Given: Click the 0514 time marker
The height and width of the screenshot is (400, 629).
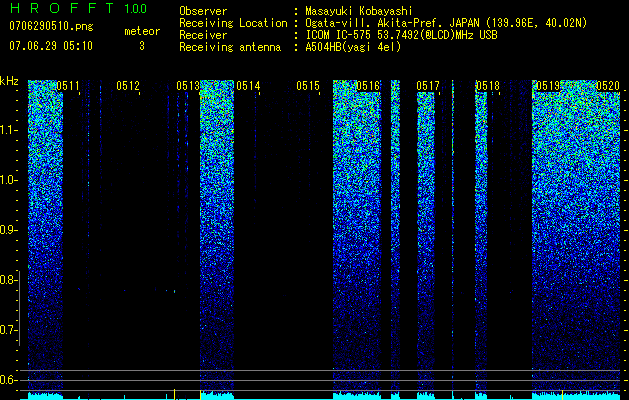Looking at the screenshot, I should (x=248, y=86).
